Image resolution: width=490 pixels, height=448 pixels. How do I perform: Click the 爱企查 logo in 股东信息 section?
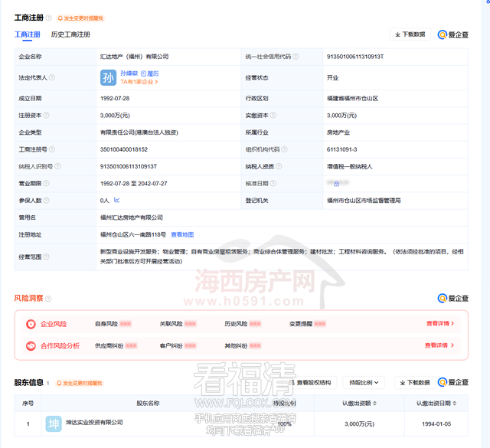tap(453, 382)
